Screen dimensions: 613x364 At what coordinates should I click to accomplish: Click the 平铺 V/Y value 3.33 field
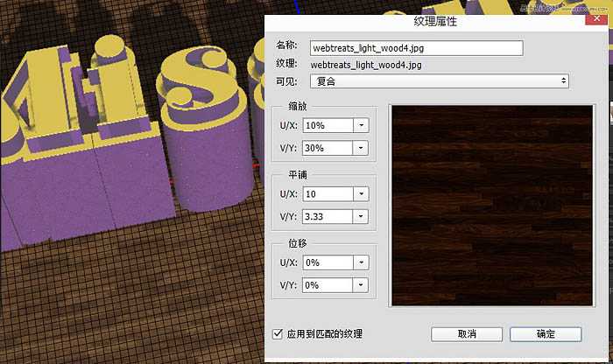328,216
